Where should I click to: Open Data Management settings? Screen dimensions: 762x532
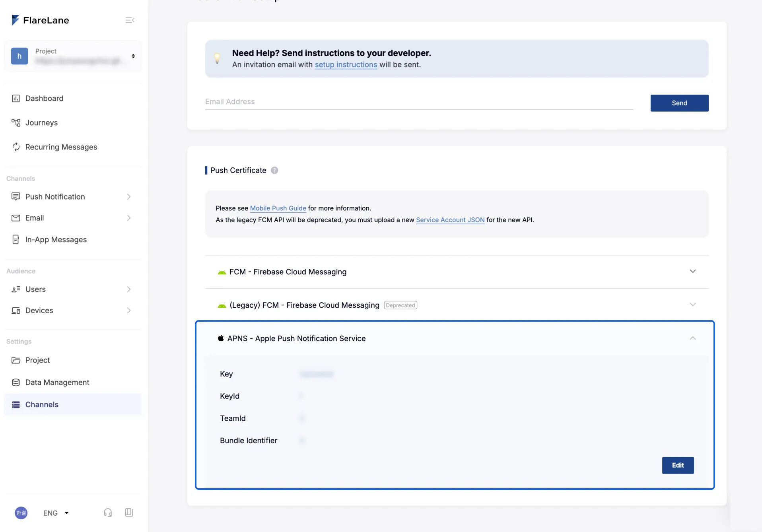click(57, 382)
